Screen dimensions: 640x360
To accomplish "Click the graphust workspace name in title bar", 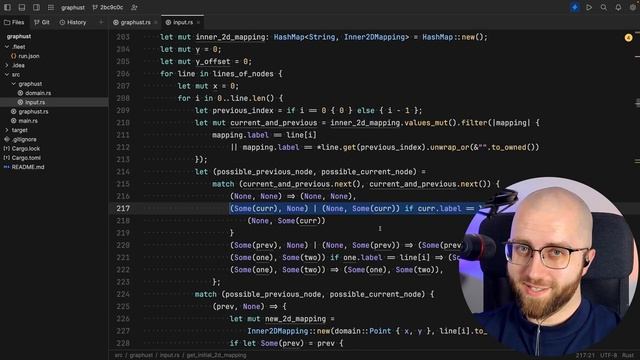I will pyautogui.click(x=73, y=7).
